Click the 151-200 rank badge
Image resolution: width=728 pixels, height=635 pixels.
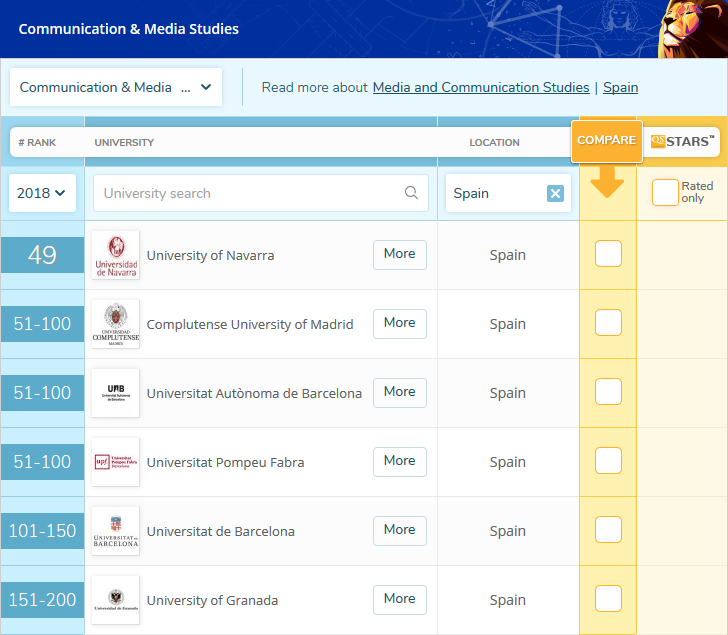click(x=42, y=600)
